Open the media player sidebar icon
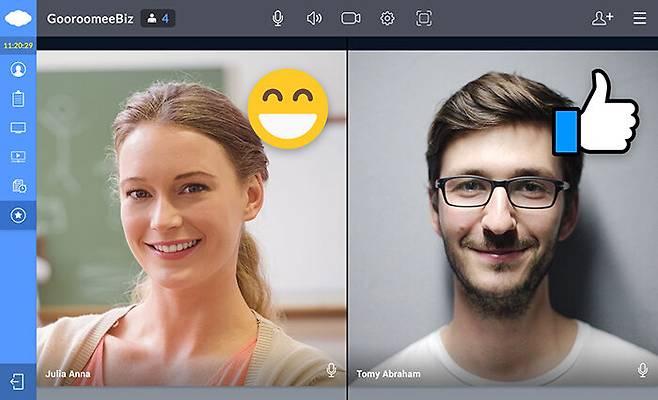The image size is (658, 400). pyautogui.click(x=18, y=157)
